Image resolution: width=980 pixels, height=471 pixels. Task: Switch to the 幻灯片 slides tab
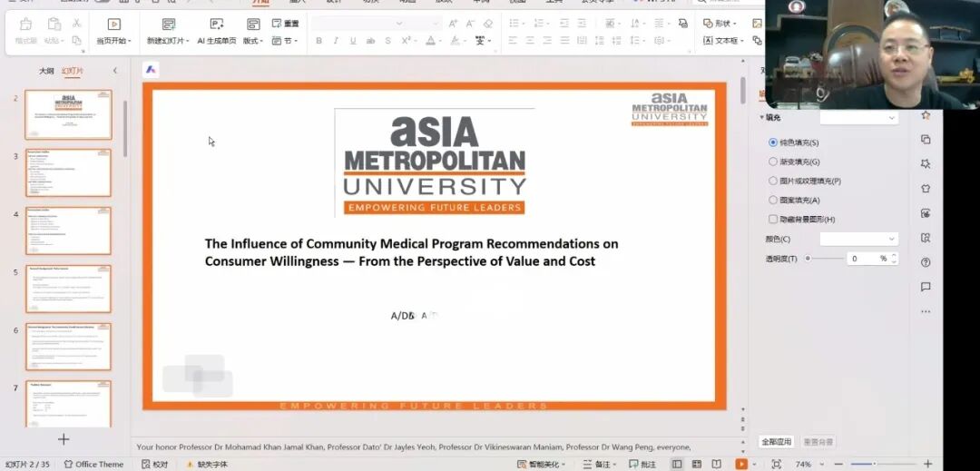[73, 71]
